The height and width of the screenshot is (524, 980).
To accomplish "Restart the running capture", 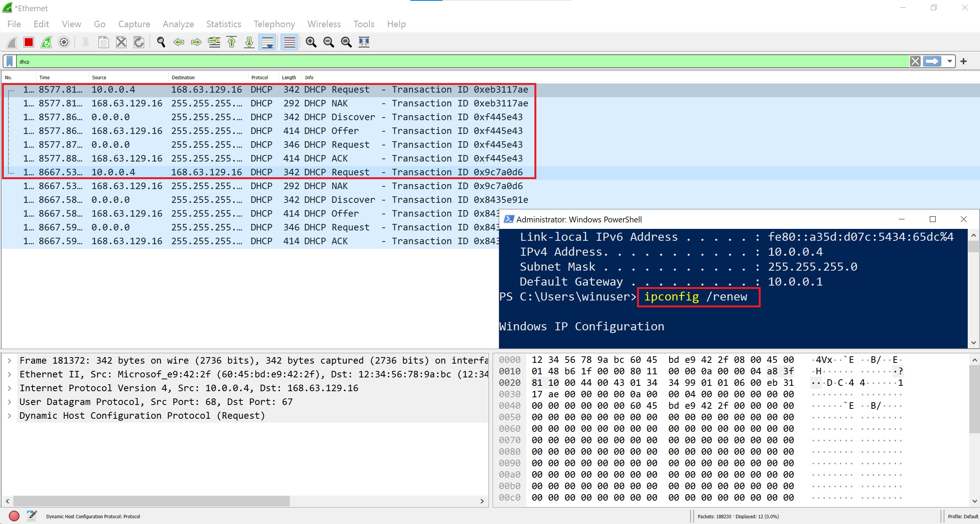I will coord(46,42).
